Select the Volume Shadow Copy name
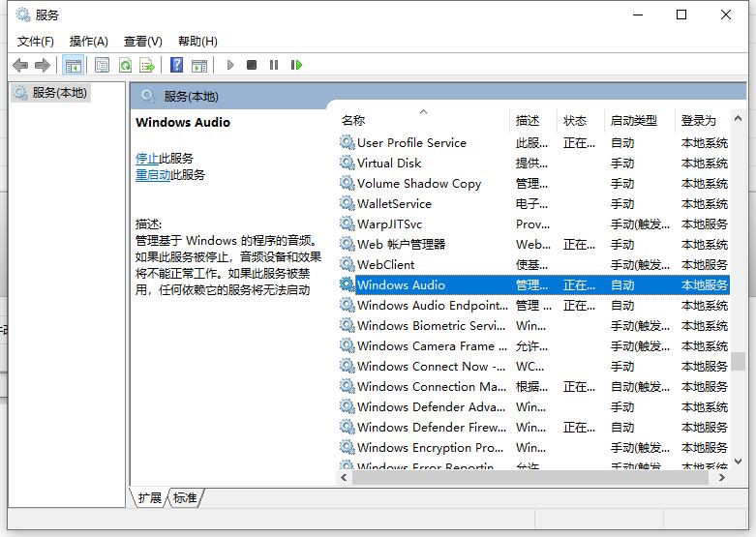Image resolution: width=756 pixels, height=537 pixels. (419, 183)
